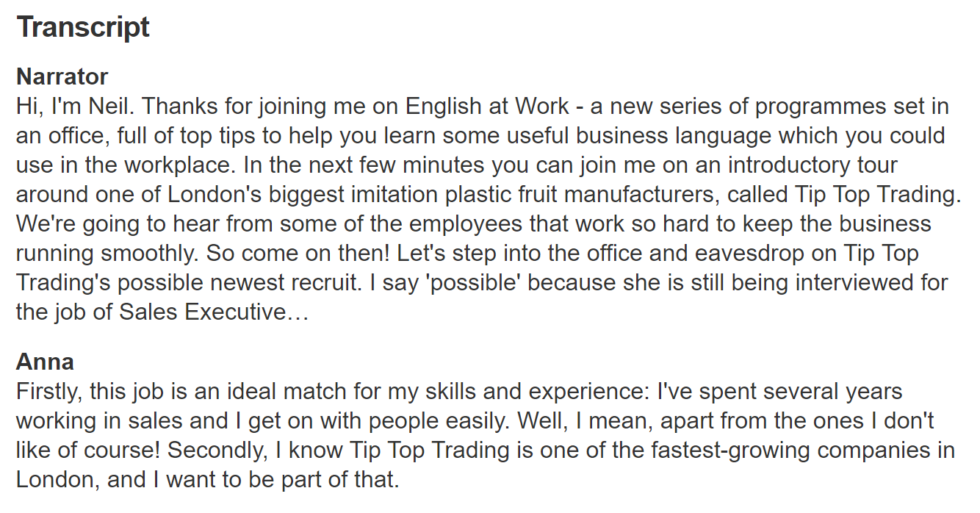Image resolution: width=980 pixels, height=513 pixels.
Task: Click the phrase 'running smoothly'
Action: point(108,254)
